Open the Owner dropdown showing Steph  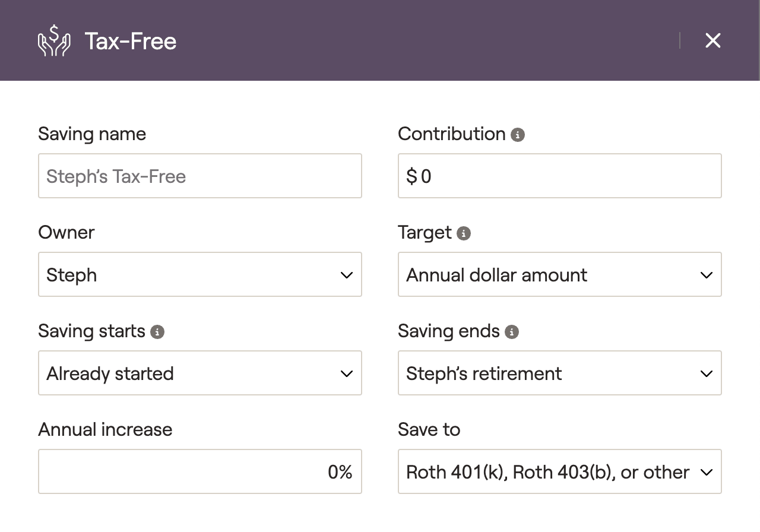tap(200, 274)
